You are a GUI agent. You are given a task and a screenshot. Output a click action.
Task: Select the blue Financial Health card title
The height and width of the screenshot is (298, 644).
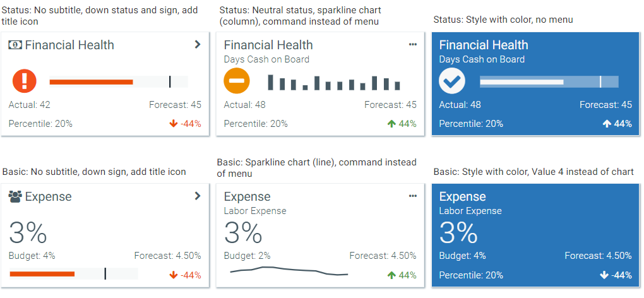click(x=484, y=45)
